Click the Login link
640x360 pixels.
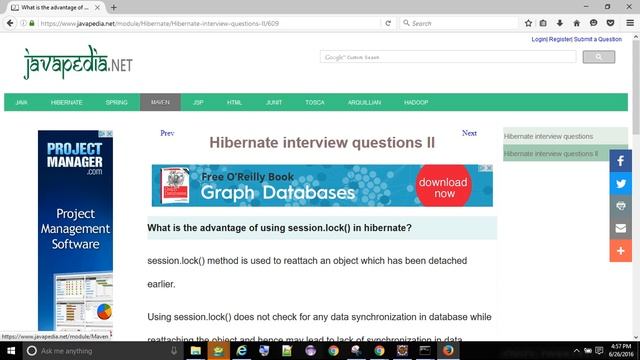539,39
